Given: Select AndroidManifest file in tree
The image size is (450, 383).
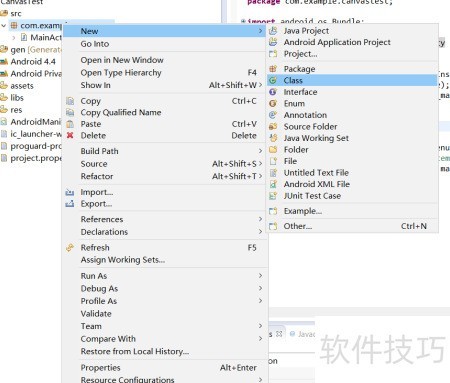Looking at the screenshot, I should [x=36, y=122].
